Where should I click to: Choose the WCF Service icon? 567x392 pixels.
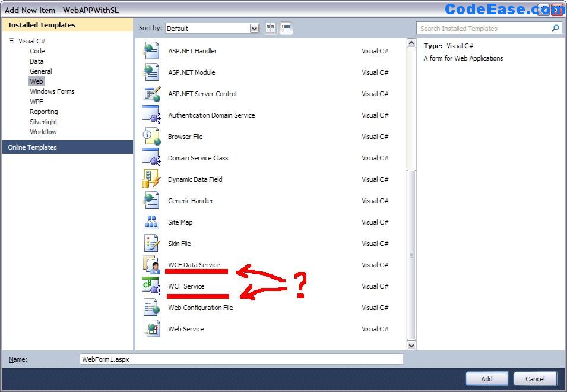click(151, 286)
